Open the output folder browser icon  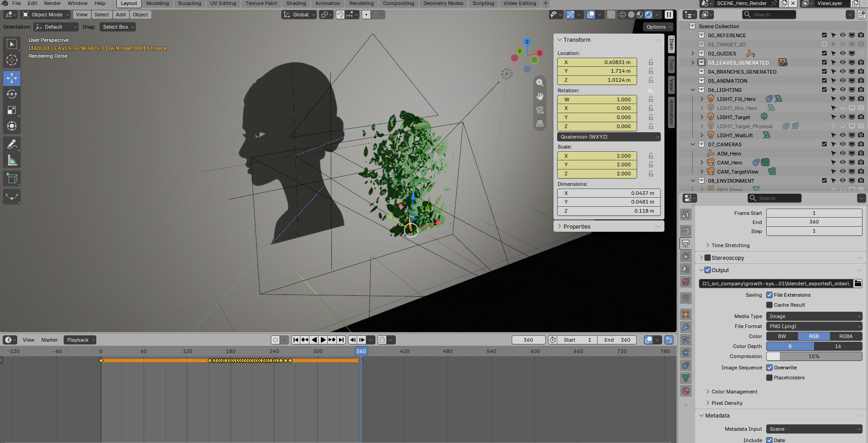858,284
